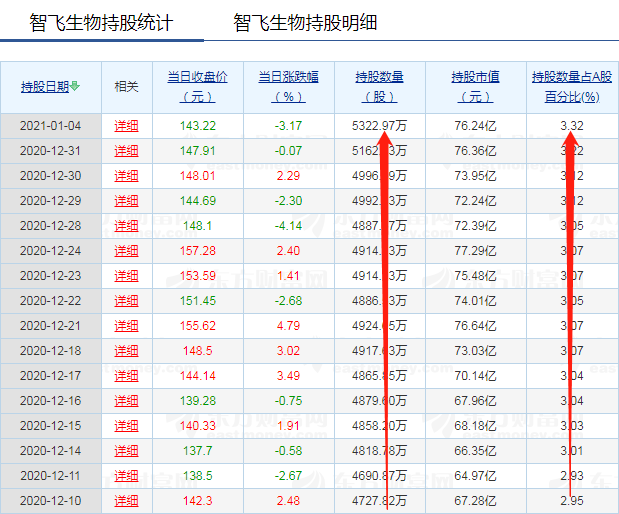619x514 pixels.
Task: Click the 相关 column header
Action: coord(126,86)
